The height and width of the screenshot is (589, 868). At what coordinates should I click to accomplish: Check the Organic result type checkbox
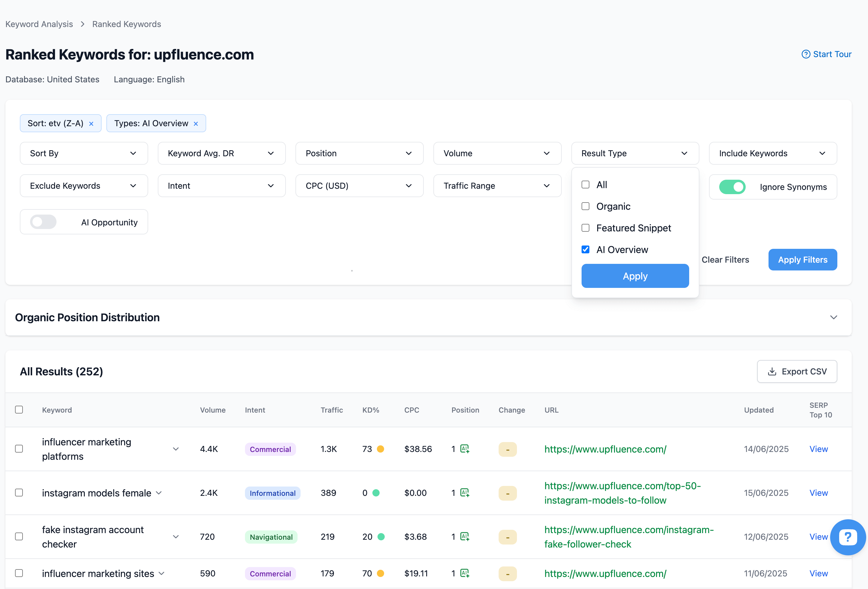click(x=585, y=206)
